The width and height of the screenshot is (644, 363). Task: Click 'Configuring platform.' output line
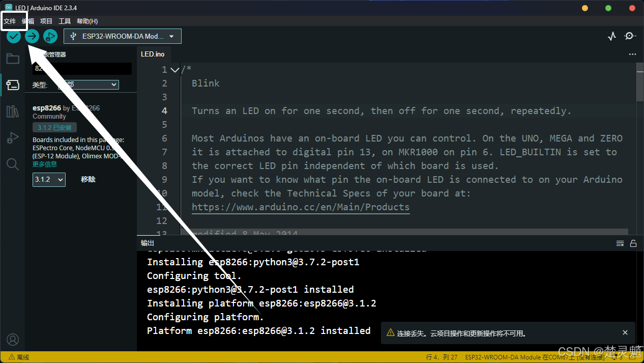pos(206,317)
